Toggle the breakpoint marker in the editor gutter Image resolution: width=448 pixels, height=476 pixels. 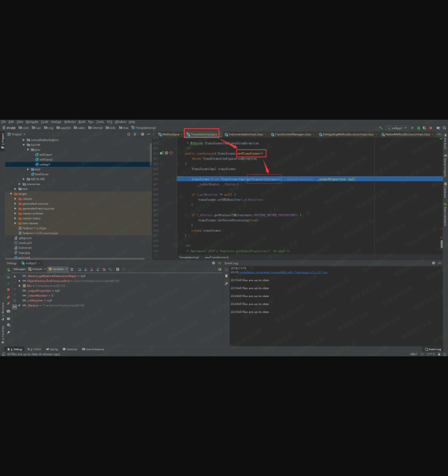point(171,152)
